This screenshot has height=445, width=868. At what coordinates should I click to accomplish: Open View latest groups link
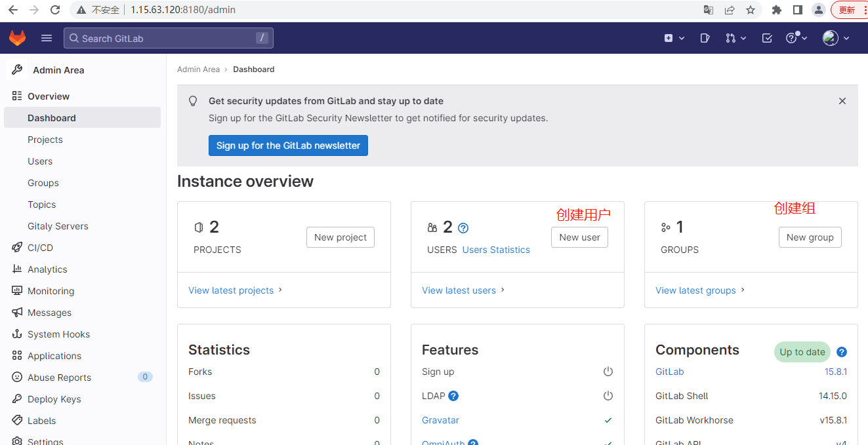click(x=701, y=290)
